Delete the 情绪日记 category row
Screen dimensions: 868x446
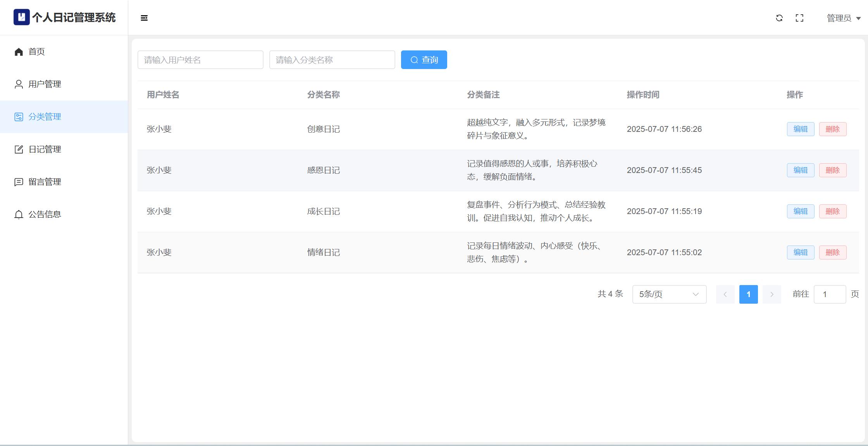[832, 252]
